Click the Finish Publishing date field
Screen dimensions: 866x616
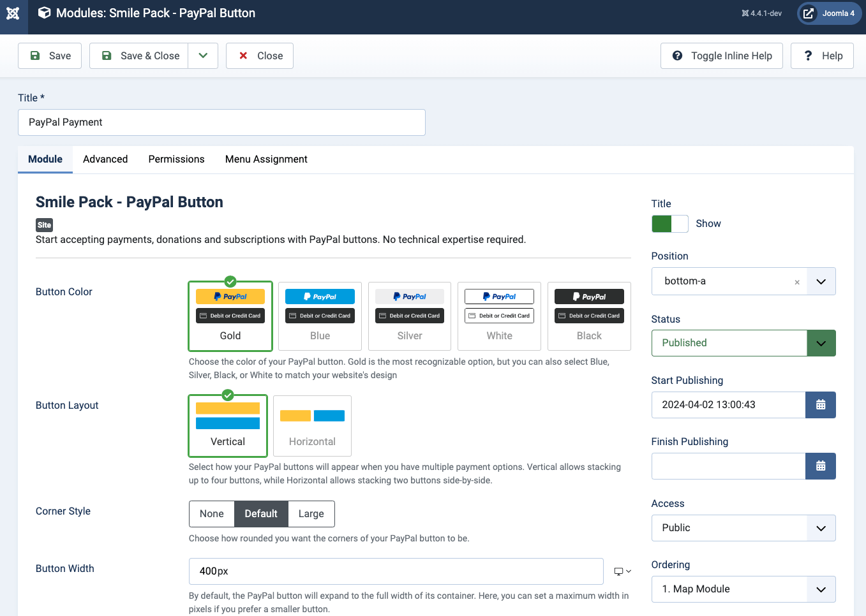(x=728, y=466)
